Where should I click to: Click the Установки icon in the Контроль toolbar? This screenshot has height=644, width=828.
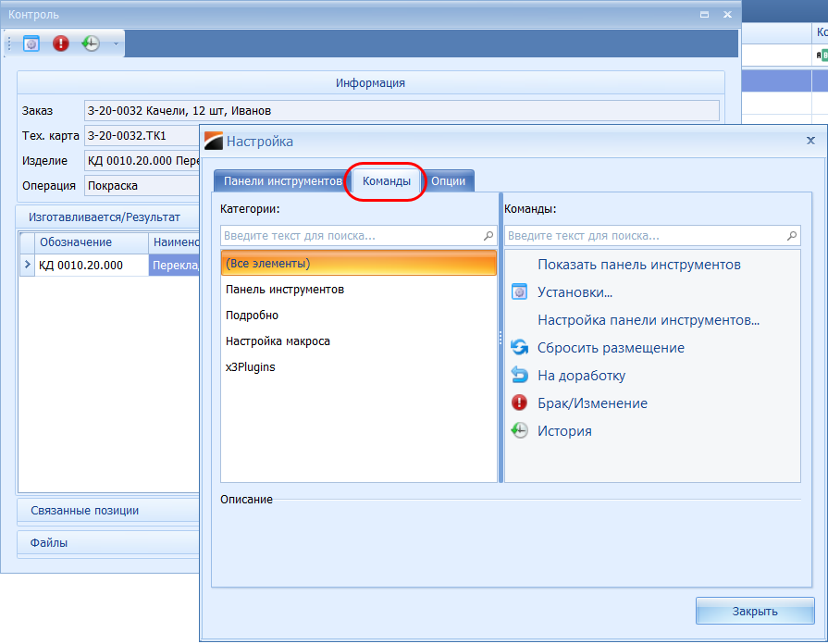point(31,43)
